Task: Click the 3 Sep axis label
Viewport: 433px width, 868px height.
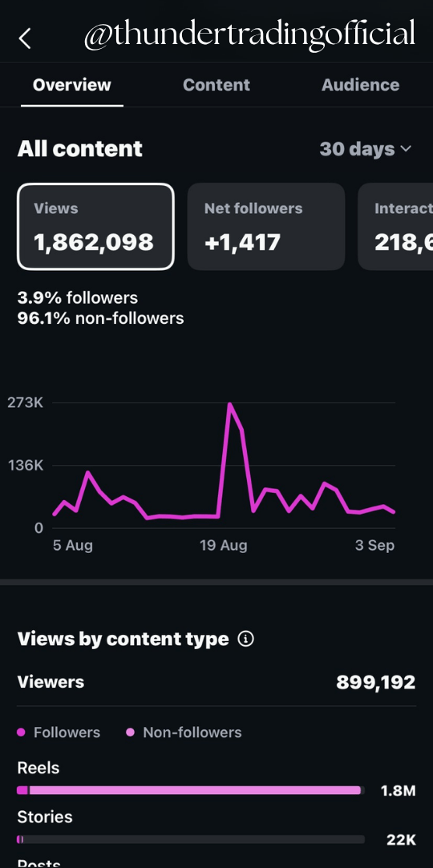Action: (374, 546)
